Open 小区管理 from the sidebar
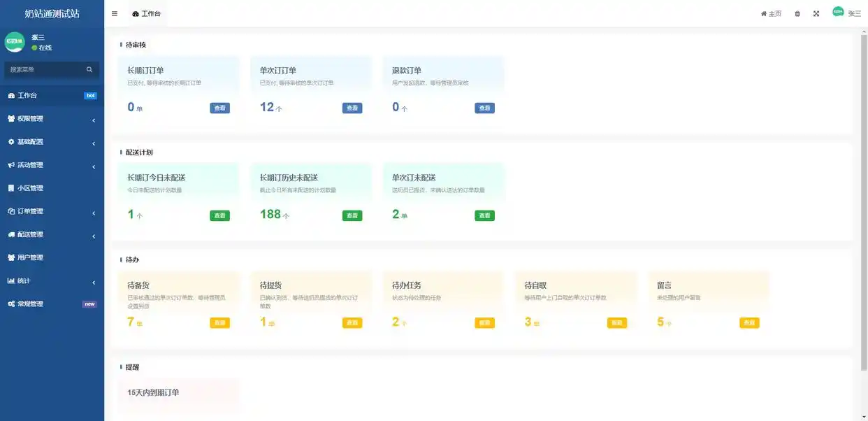The width and height of the screenshot is (868, 421). point(30,188)
